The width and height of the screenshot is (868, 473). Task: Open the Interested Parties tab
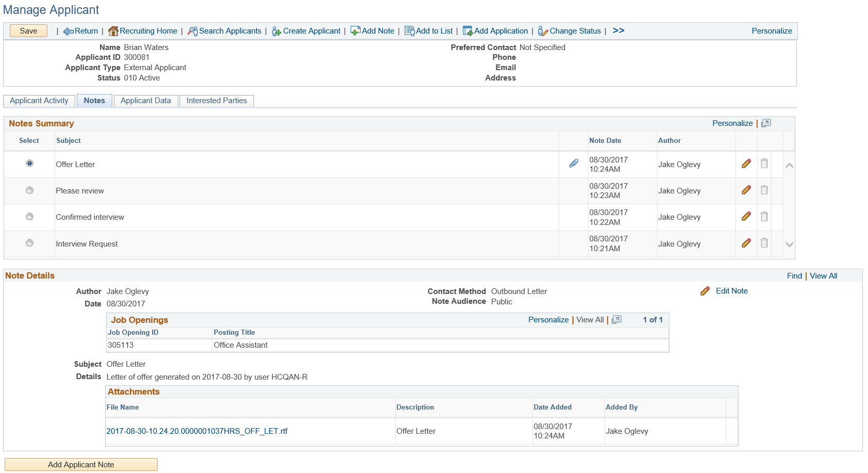(216, 101)
